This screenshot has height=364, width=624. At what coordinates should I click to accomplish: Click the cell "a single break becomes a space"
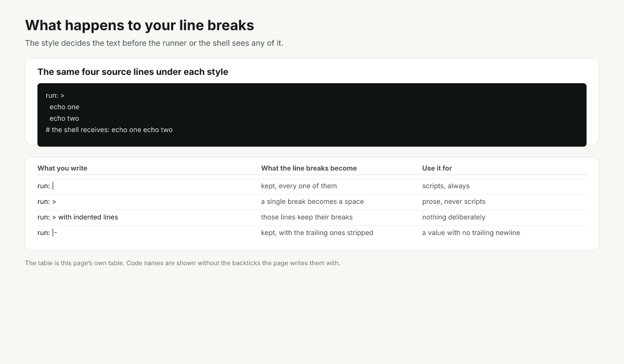313,202
